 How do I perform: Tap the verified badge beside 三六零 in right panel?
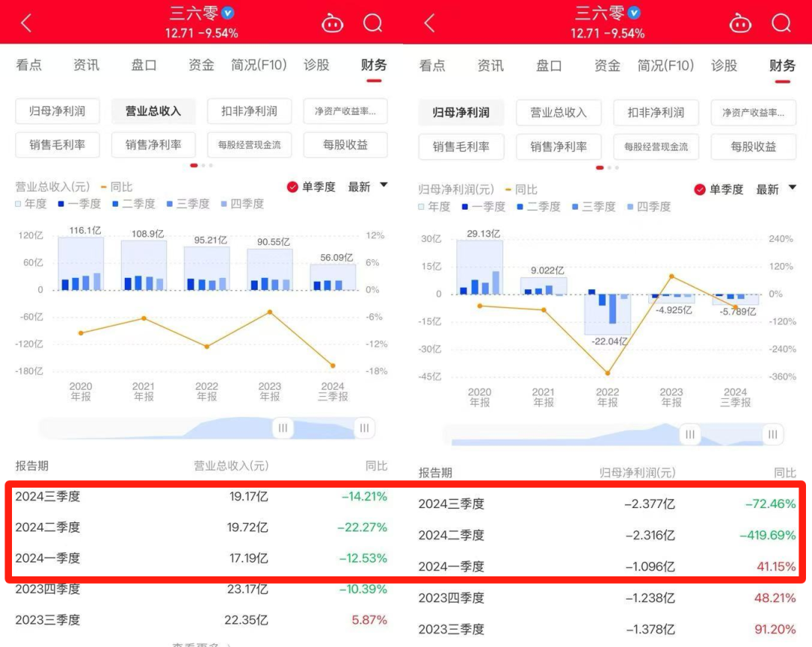click(x=634, y=13)
